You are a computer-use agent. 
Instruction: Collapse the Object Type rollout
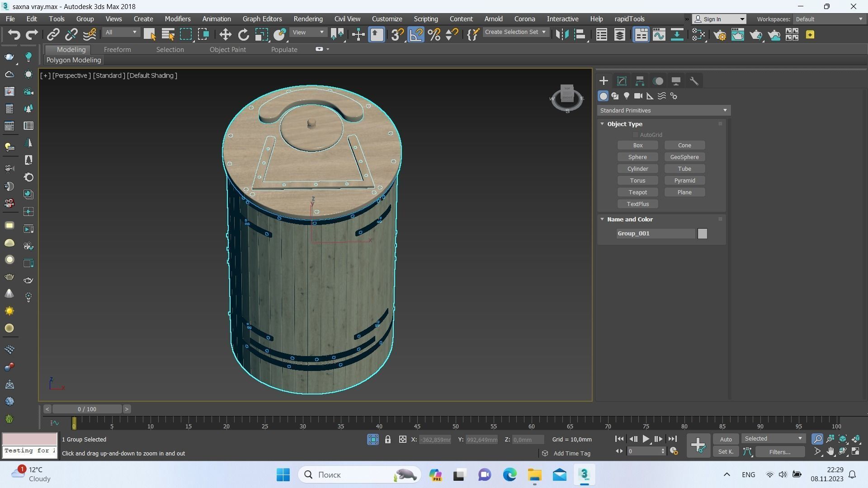click(x=602, y=124)
